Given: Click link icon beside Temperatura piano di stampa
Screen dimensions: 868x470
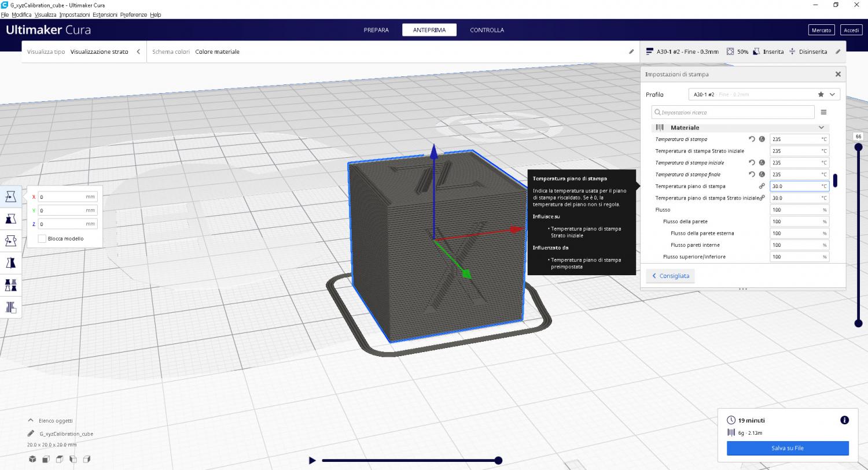Looking at the screenshot, I should click(x=762, y=186).
